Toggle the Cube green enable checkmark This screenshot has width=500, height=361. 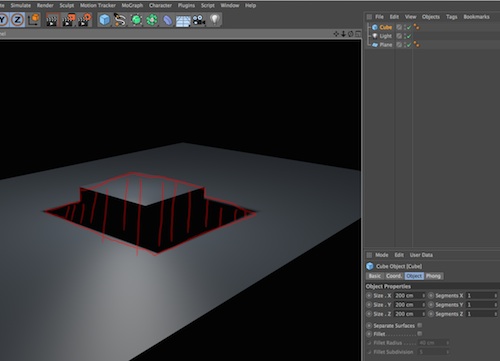(x=409, y=27)
